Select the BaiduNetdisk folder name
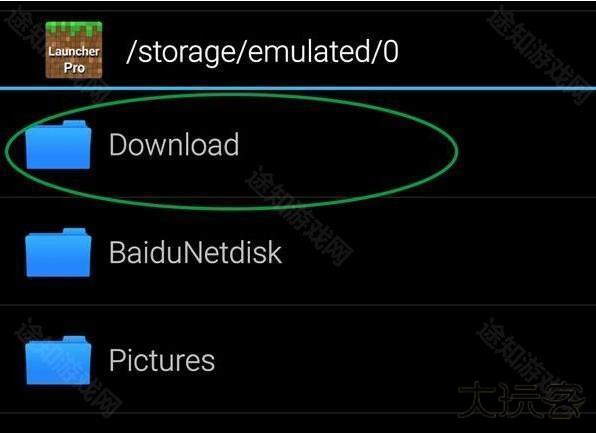 [x=195, y=252]
